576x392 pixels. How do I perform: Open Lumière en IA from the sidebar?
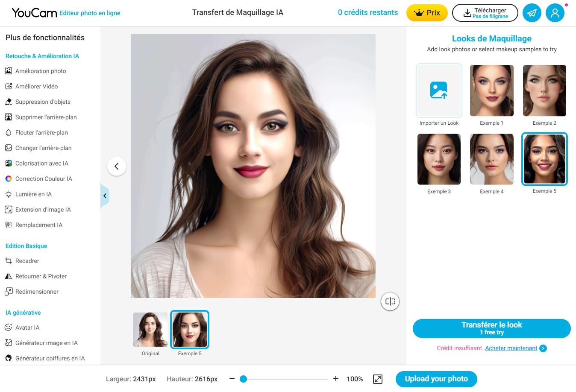point(34,194)
